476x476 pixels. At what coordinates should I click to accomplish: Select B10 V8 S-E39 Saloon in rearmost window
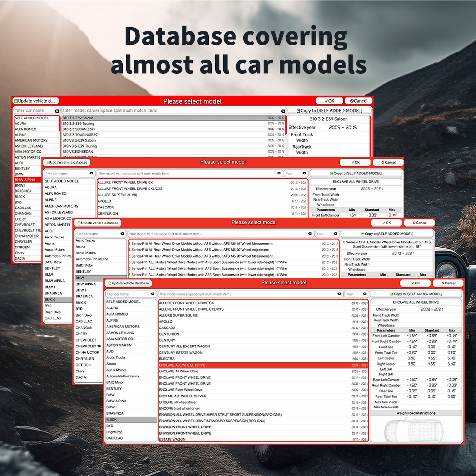pos(173,140)
